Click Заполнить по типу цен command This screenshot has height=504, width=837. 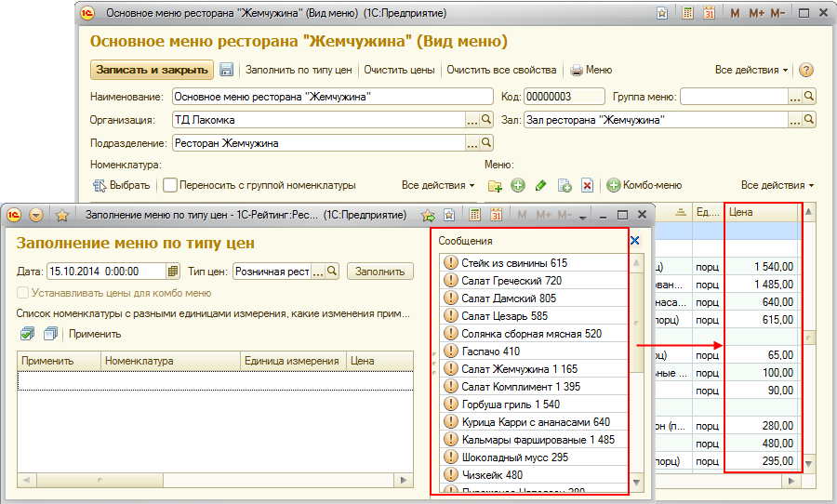click(x=299, y=70)
